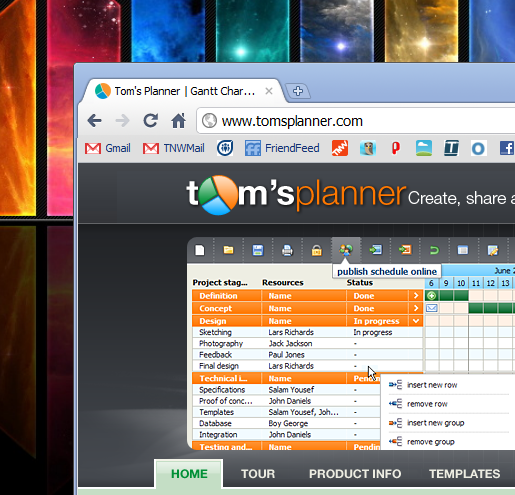
Task: Click the tom's planner logo
Action: [296, 195]
